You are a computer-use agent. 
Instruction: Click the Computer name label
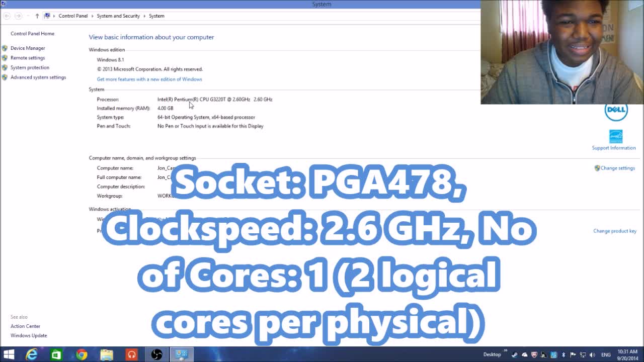pyautogui.click(x=115, y=168)
